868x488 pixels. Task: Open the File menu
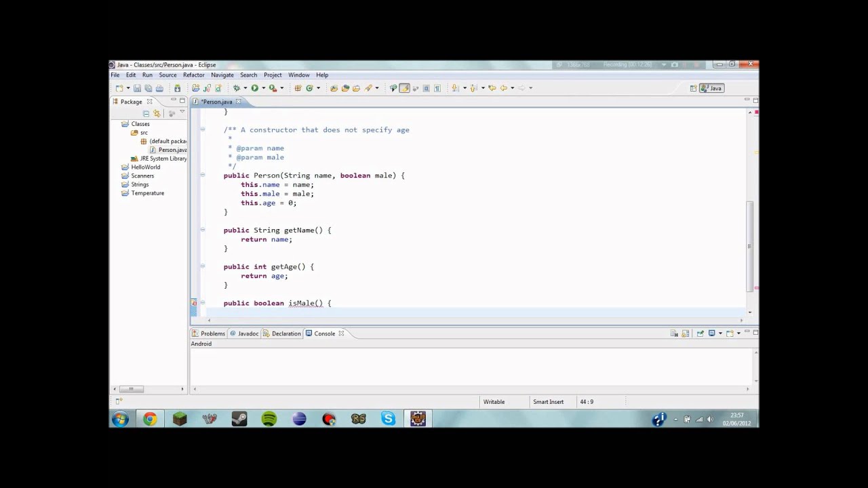tap(115, 75)
